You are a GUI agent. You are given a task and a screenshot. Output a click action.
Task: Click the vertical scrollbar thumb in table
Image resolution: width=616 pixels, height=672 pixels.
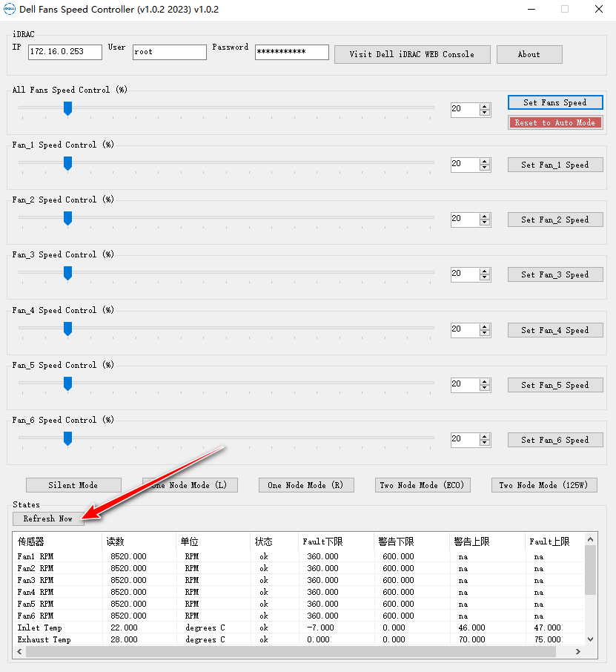click(x=590, y=570)
